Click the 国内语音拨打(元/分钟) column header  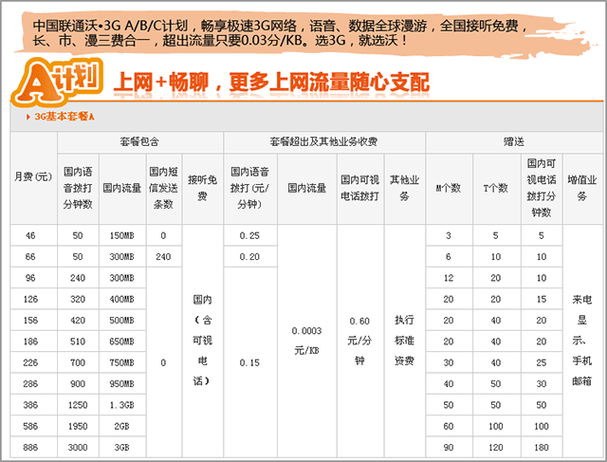click(x=250, y=189)
